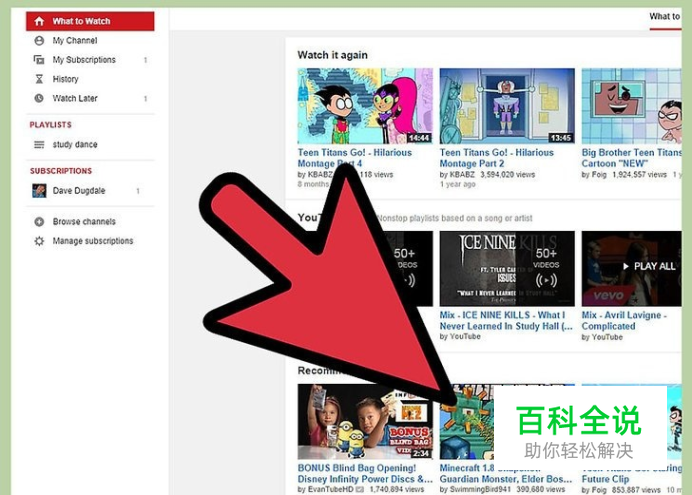The height and width of the screenshot is (495, 692).
Task: Open My Channel
Action: (75, 41)
